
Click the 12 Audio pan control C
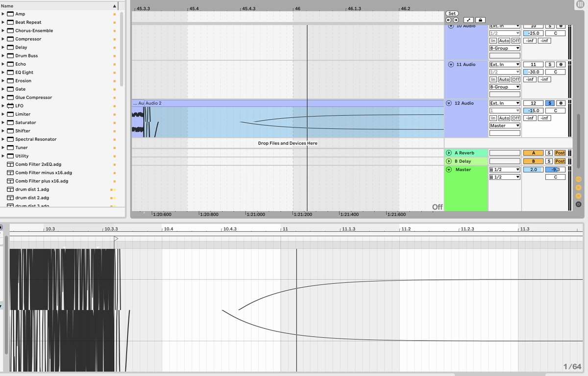click(555, 111)
